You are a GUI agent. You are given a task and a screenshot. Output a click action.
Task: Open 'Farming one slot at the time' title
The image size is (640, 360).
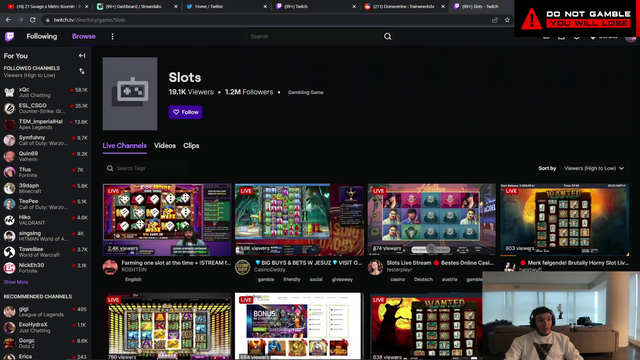pos(176,263)
